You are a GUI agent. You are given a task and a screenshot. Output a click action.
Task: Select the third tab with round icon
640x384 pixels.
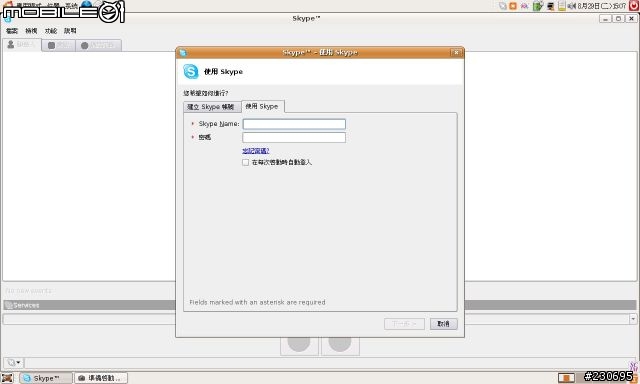coord(98,45)
